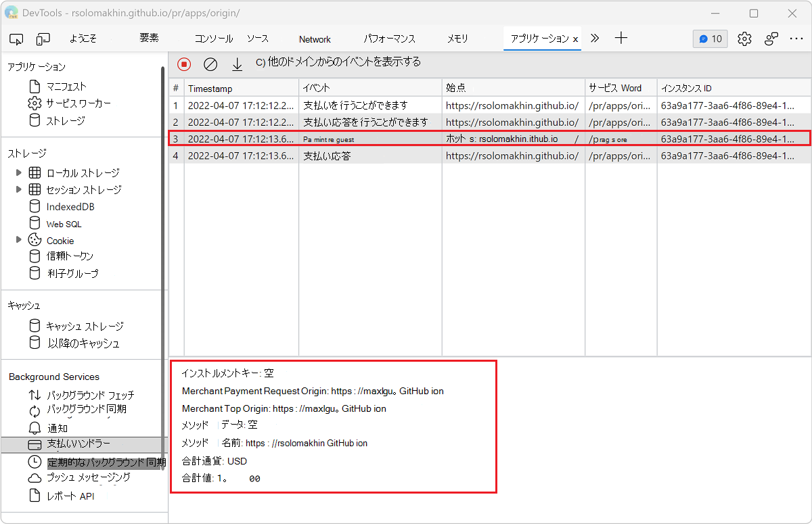Stop recording events with red record button
Viewport: 812px width, 524px height.
point(184,64)
